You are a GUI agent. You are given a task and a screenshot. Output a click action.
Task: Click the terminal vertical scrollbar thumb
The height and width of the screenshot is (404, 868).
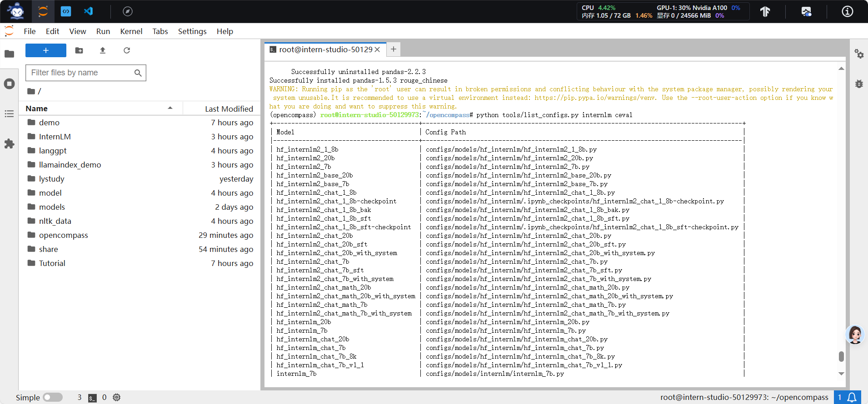(x=841, y=356)
